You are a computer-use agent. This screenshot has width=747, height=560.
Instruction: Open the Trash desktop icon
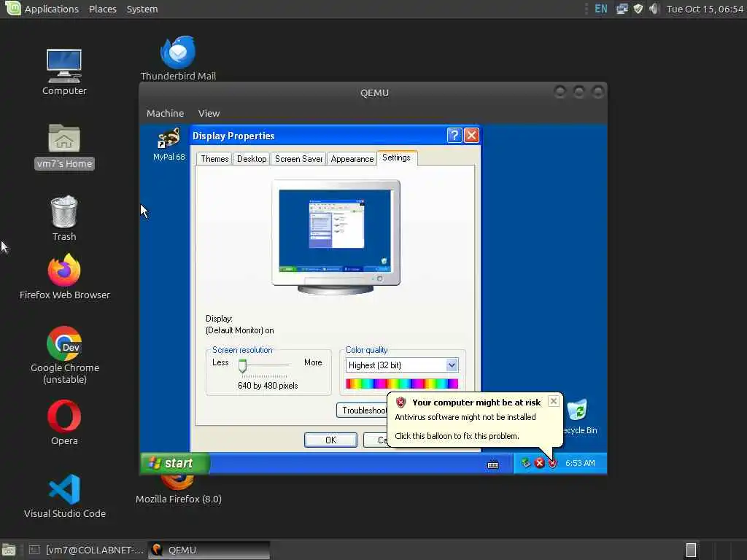click(64, 218)
